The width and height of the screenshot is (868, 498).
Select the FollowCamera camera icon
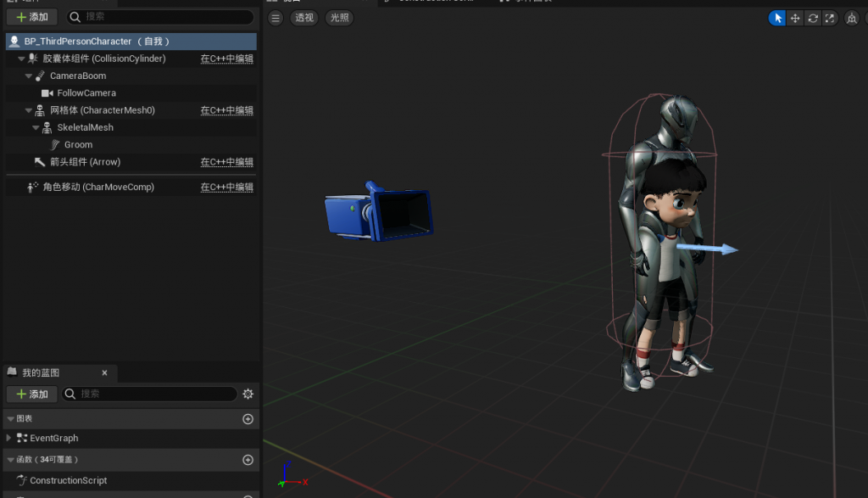tap(47, 93)
